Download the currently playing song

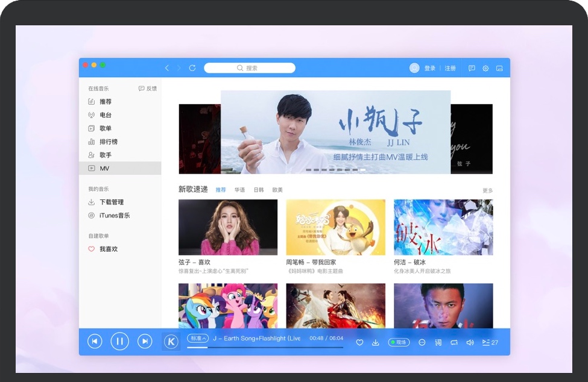(376, 342)
